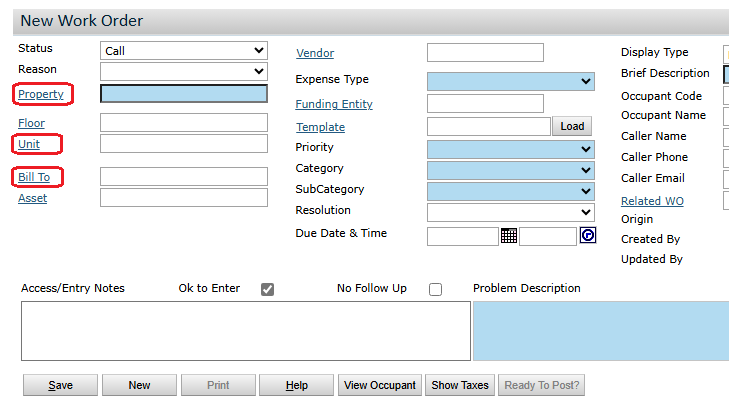Viewport: 729px width, 404px height.
Task: Focus the Funding Entity field
Action: tap(485, 104)
